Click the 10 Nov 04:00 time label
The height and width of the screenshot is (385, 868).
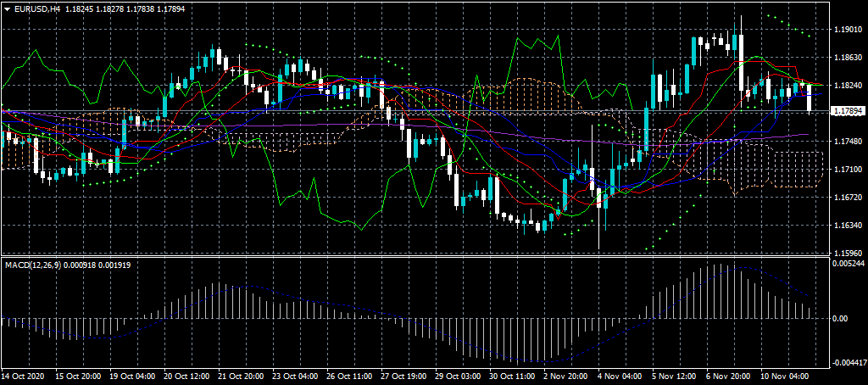(x=782, y=377)
